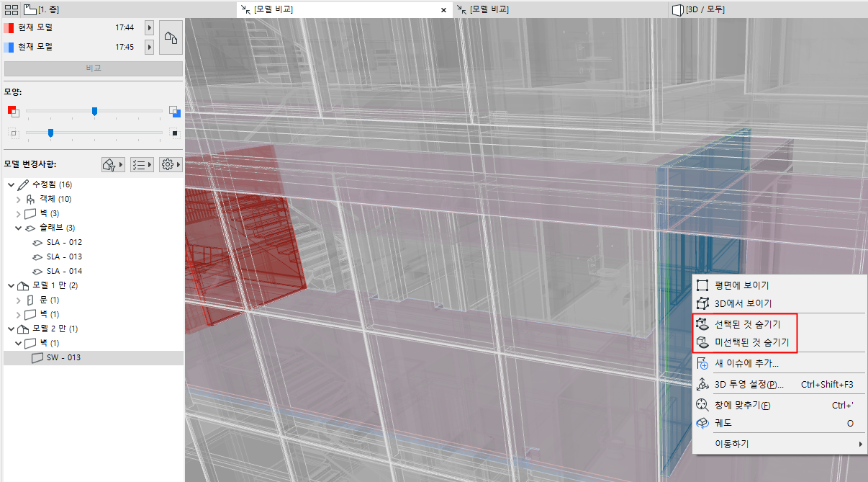
Task: Expand the 문 (1) node
Action: click(19, 300)
